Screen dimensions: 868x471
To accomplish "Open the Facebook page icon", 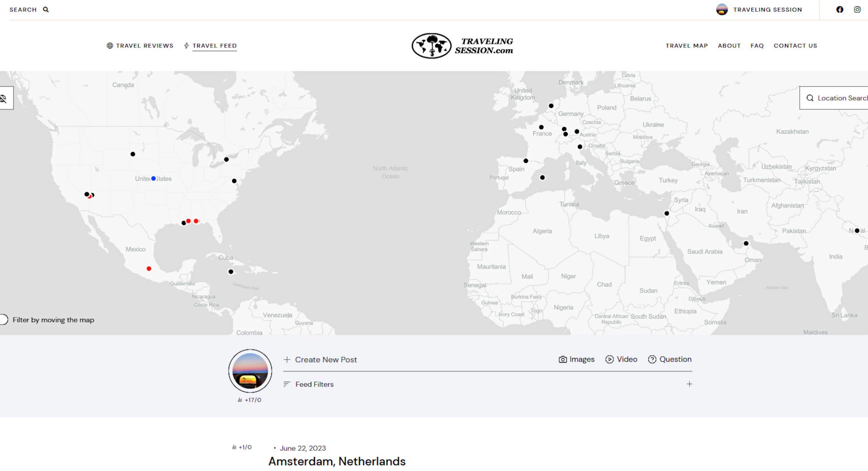I will pos(840,9).
